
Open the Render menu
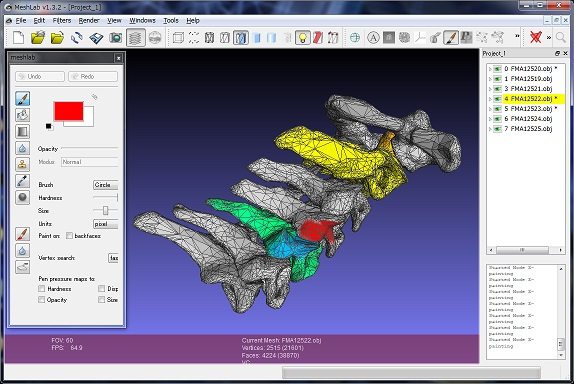click(89, 20)
